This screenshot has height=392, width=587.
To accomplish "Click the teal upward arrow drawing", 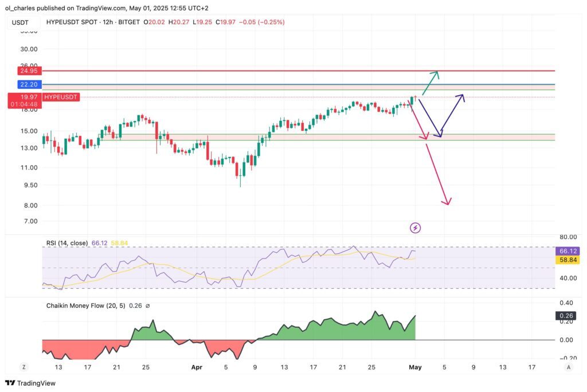I will pyautogui.click(x=431, y=83).
